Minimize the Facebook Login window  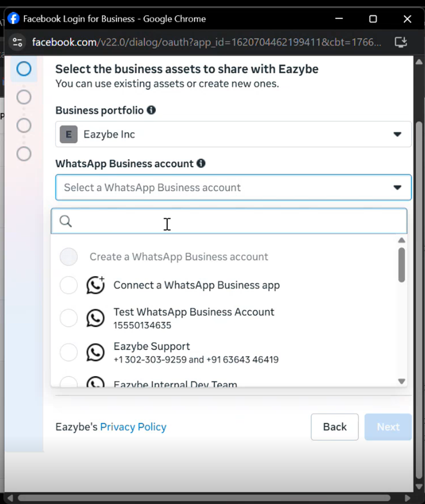pos(339,19)
